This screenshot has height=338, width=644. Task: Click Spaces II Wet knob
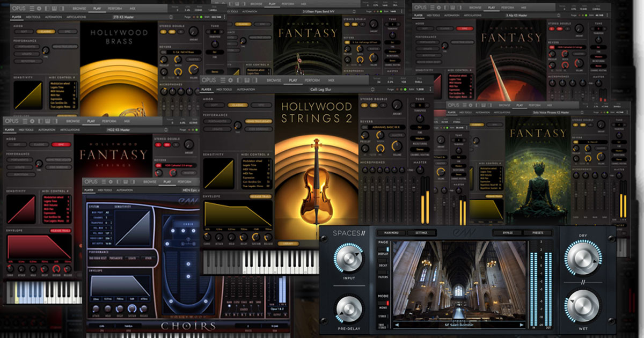[x=584, y=307]
